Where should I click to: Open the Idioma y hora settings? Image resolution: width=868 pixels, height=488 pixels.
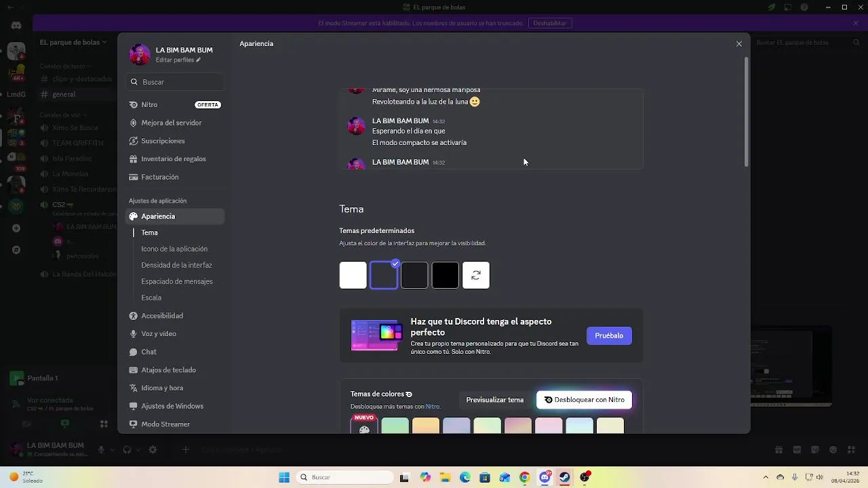click(x=175, y=388)
